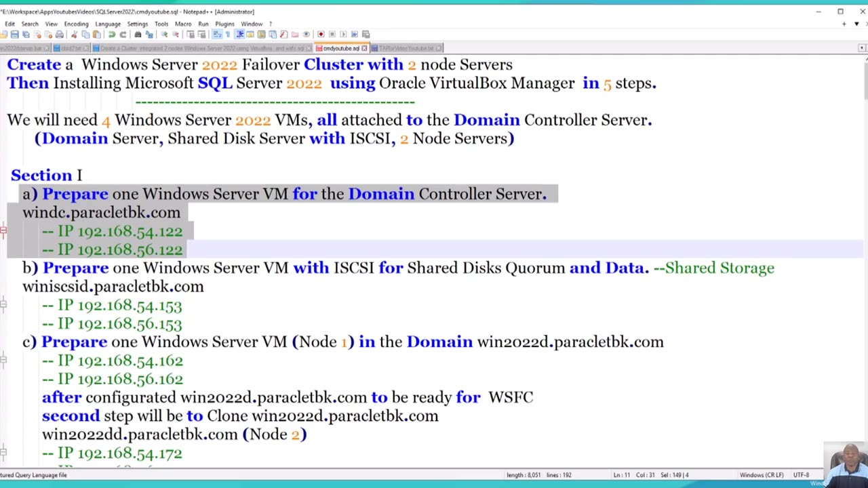Open the ? help menu
Viewport: 868px width, 488px height.
point(271,24)
